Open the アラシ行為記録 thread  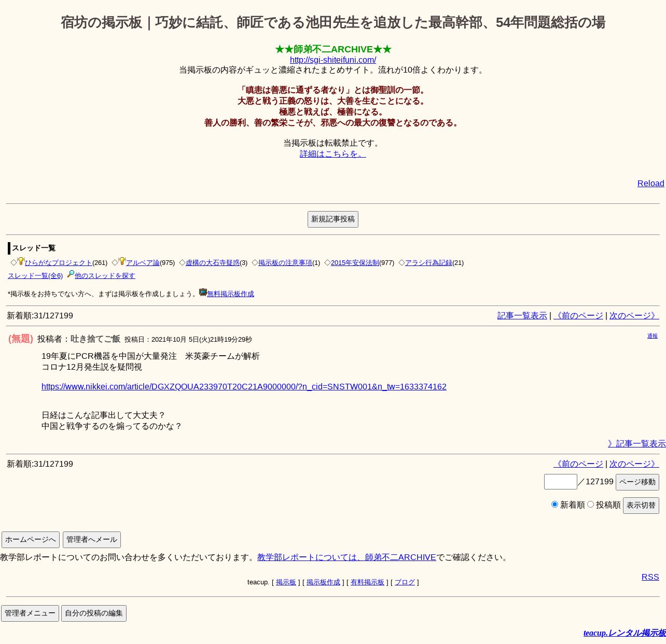click(428, 263)
